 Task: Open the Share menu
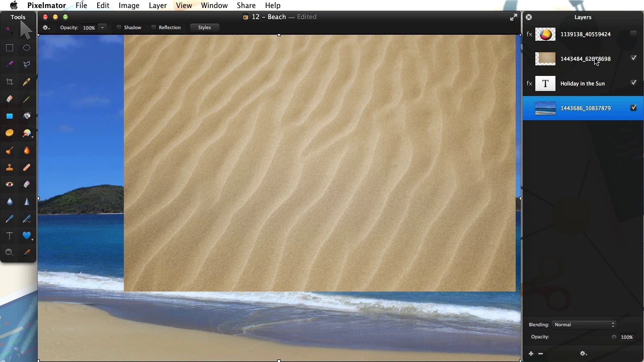point(246,6)
